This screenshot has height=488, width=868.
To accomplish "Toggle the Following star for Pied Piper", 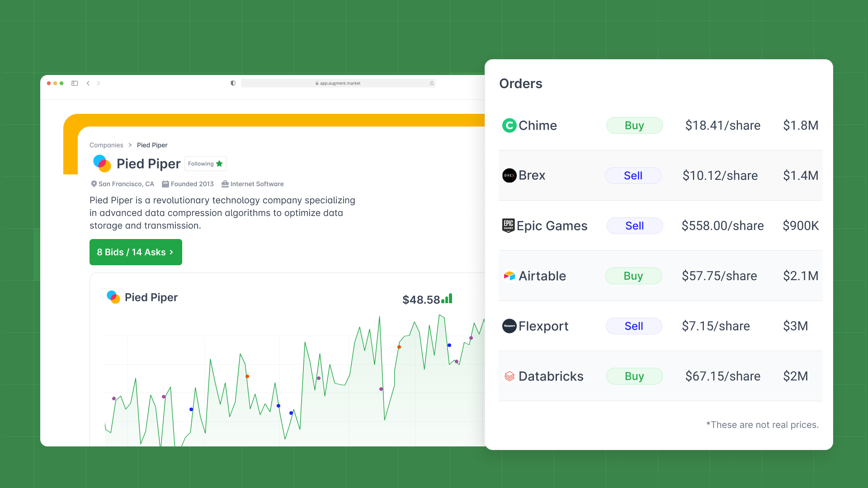I will [x=220, y=164].
